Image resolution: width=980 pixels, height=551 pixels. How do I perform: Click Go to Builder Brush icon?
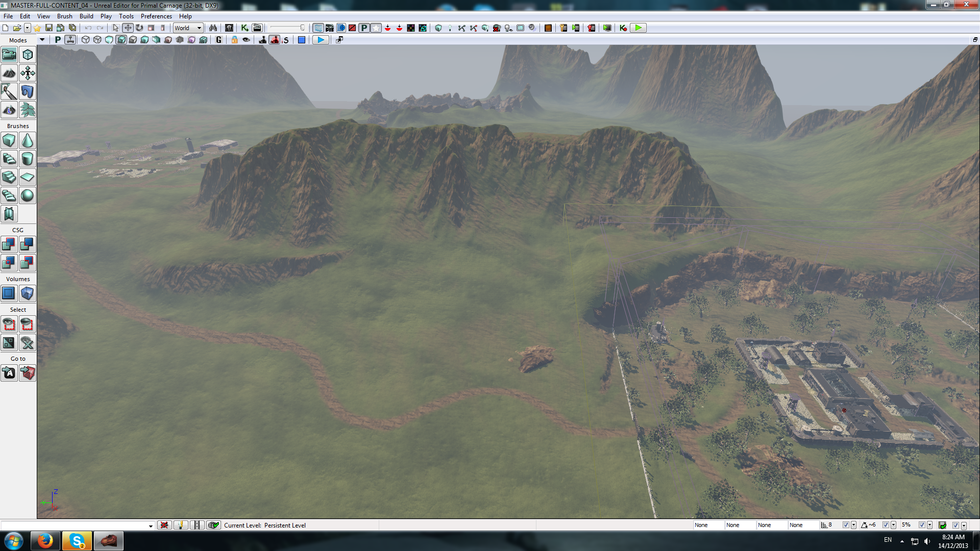28,373
